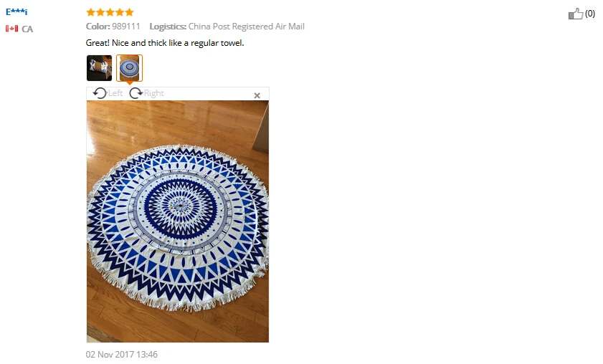Close the enlarged review photo viewer
This screenshot has width=603, height=364.
[257, 95]
